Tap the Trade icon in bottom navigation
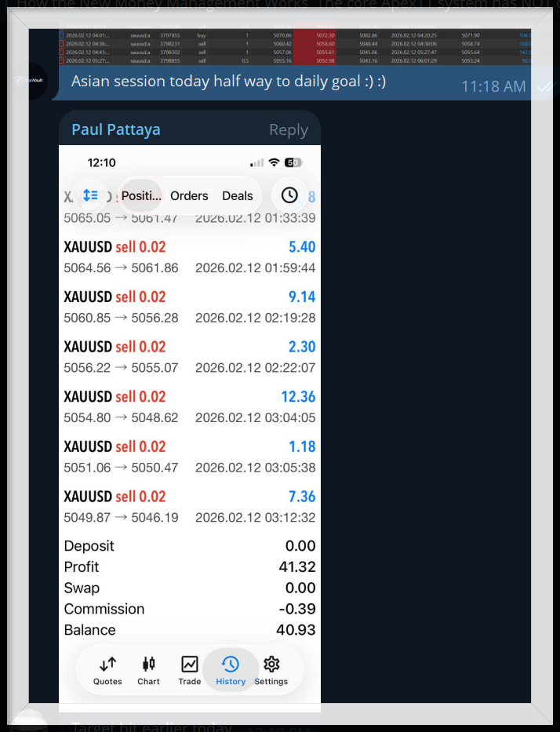Viewport: 560px width, 732px height. click(190, 671)
